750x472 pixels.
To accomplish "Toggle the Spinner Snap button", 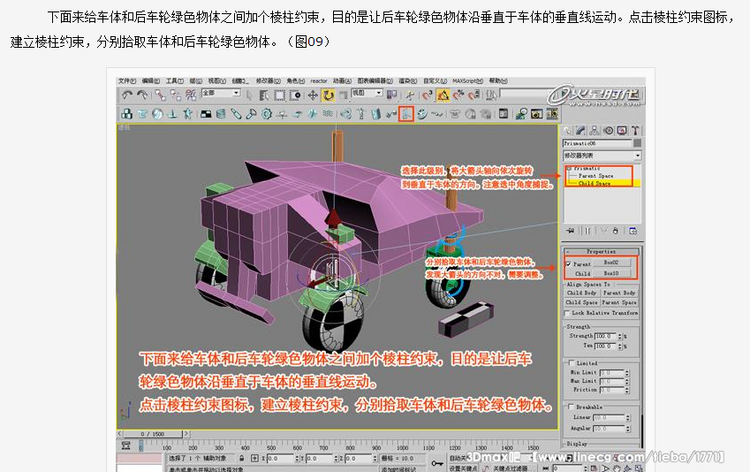I will 474,95.
